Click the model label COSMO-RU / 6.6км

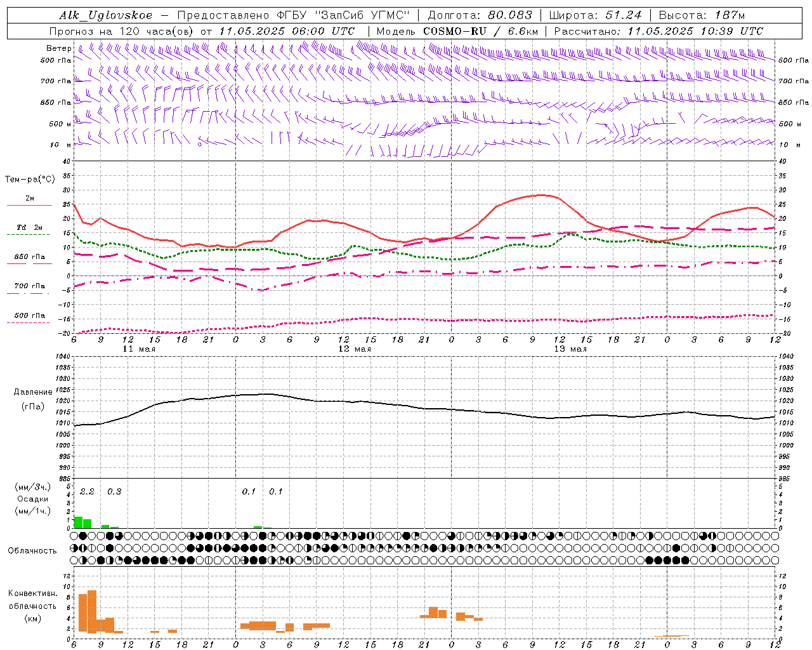(x=481, y=31)
